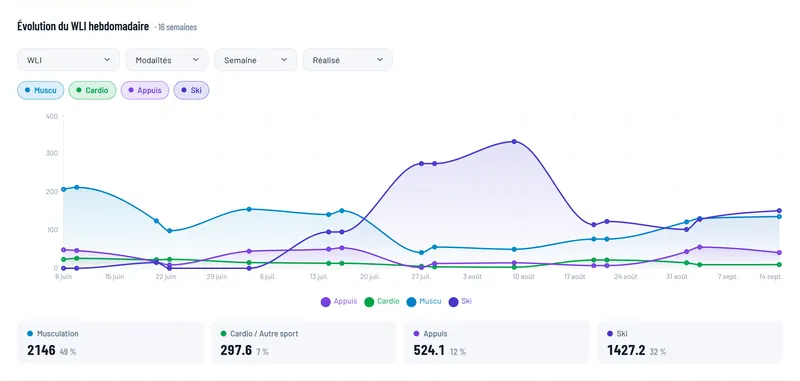Click the green Cardio legend circle

pos(369,301)
